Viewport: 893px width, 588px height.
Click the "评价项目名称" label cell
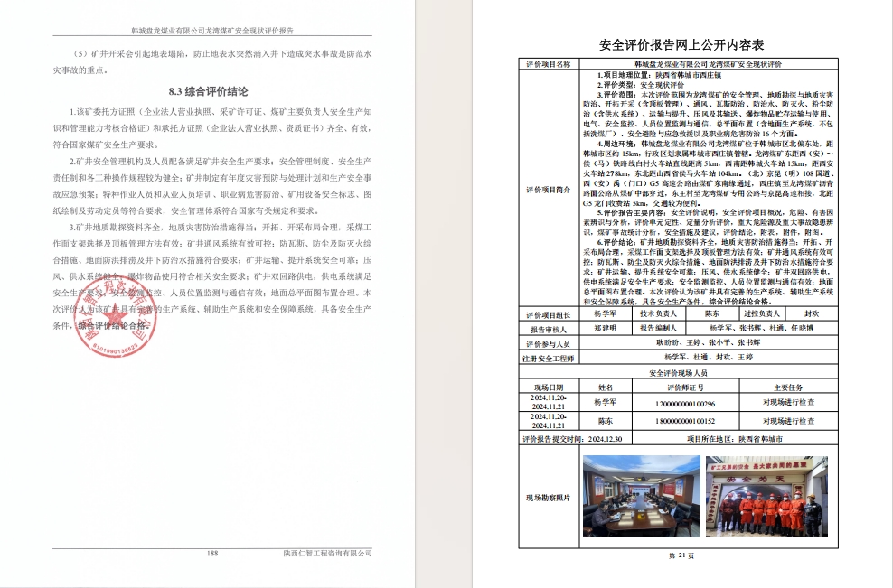tap(549, 64)
